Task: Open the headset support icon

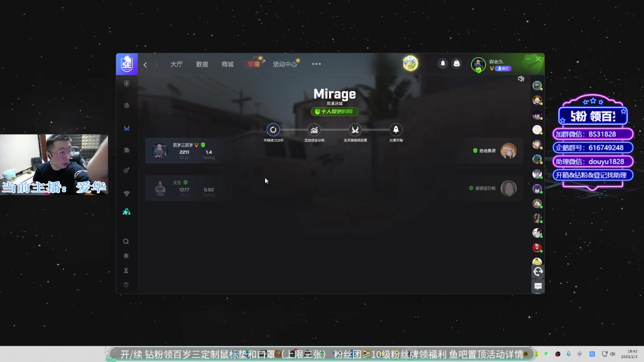Action: (x=538, y=272)
